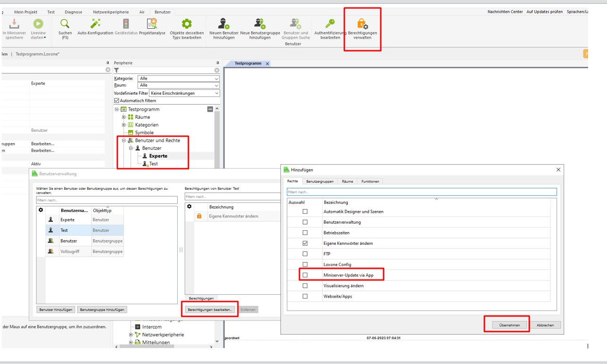Open Authentifizierung bearbeiten key icon
This screenshot has width=607, height=364.
pos(330,24)
